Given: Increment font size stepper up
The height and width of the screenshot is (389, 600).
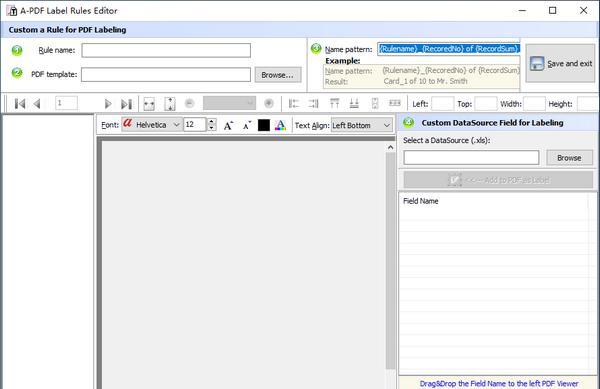Looking at the screenshot, I should point(212,122).
